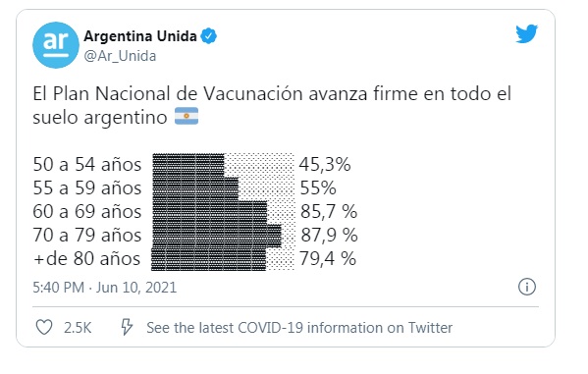This screenshot has width=588, height=374.
Task: Open Argentina Unida display name
Action: tap(140, 36)
